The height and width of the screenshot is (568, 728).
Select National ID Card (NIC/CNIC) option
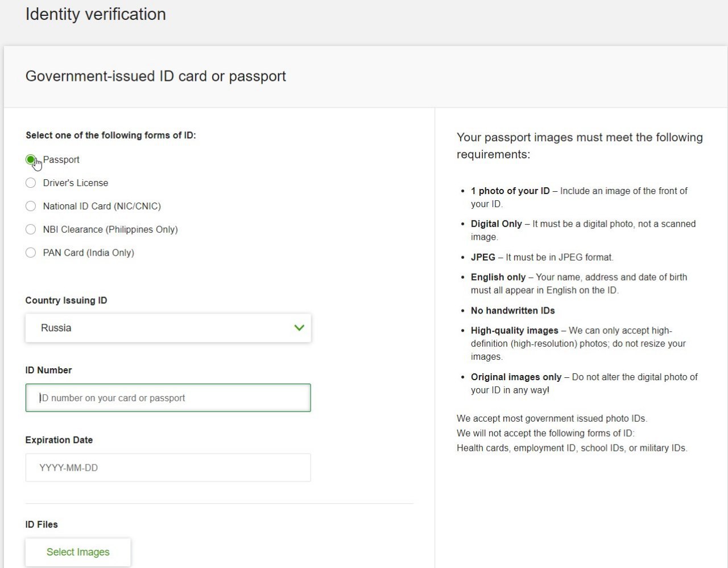pos(31,206)
